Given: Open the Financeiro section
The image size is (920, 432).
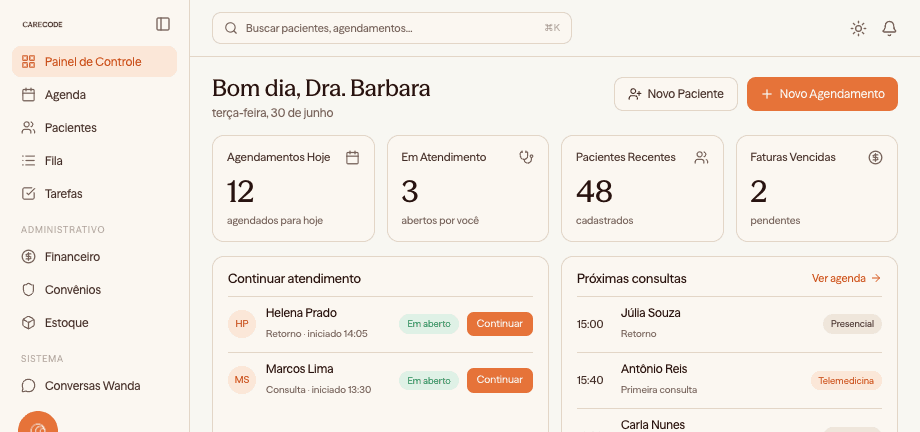Looking at the screenshot, I should (x=94, y=256).
